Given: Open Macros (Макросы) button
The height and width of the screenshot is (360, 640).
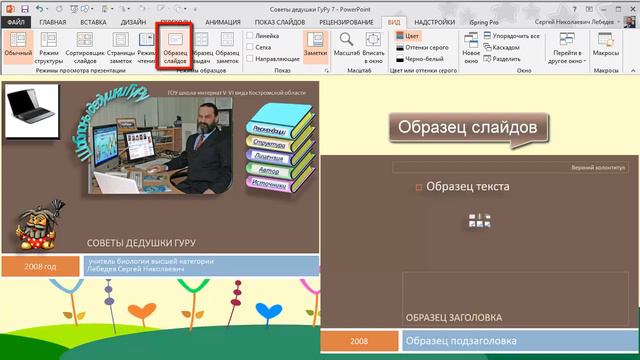Looking at the screenshot, I should [x=606, y=45].
